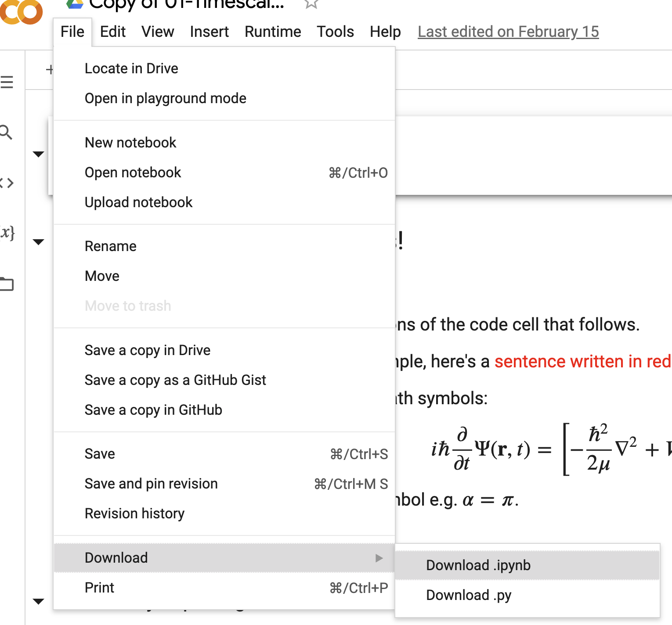This screenshot has width=672, height=625.
Task: Open the Runtime menu
Action: click(273, 32)
